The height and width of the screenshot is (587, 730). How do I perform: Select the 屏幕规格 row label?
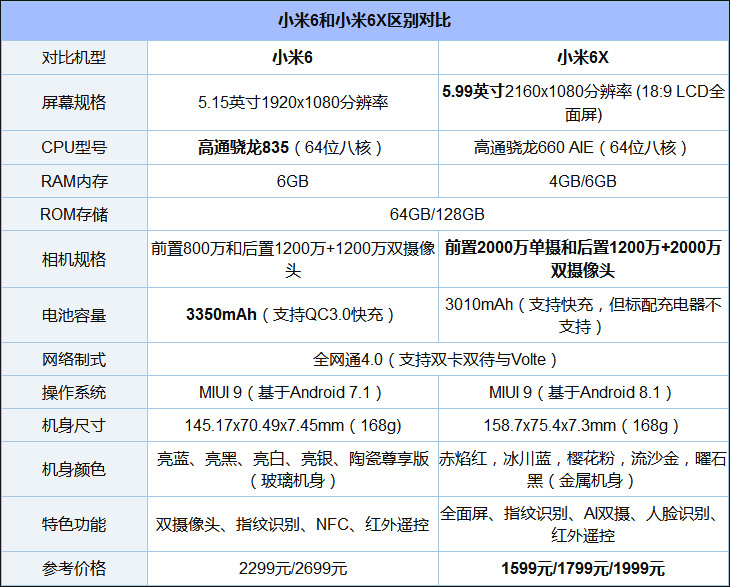click(x=74, y=102)
